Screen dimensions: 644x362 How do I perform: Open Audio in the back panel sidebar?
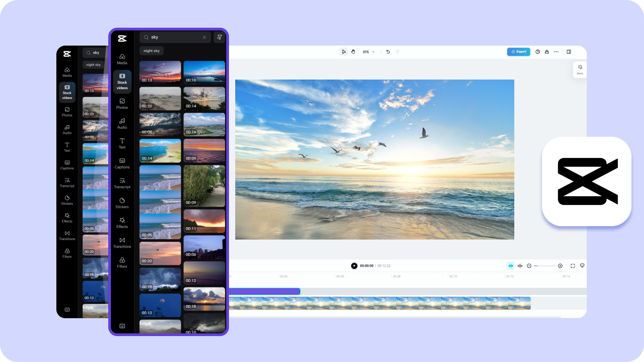click(x=67, y=130)
